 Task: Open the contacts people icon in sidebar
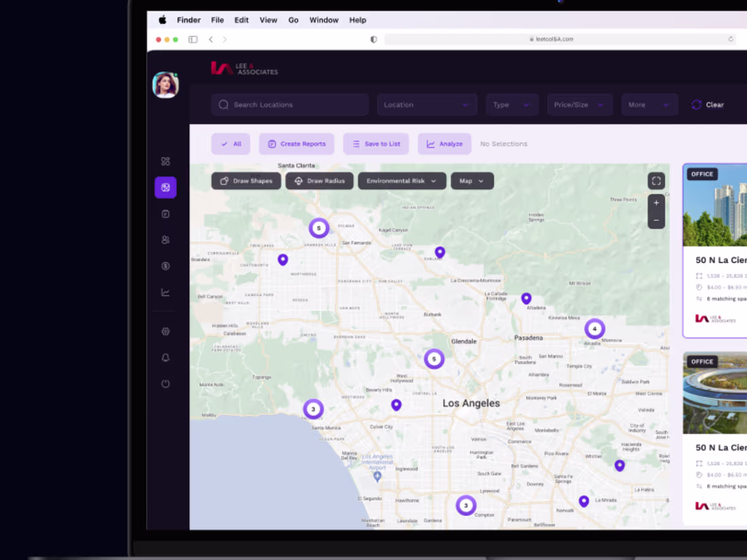click(x=165, y=240)
